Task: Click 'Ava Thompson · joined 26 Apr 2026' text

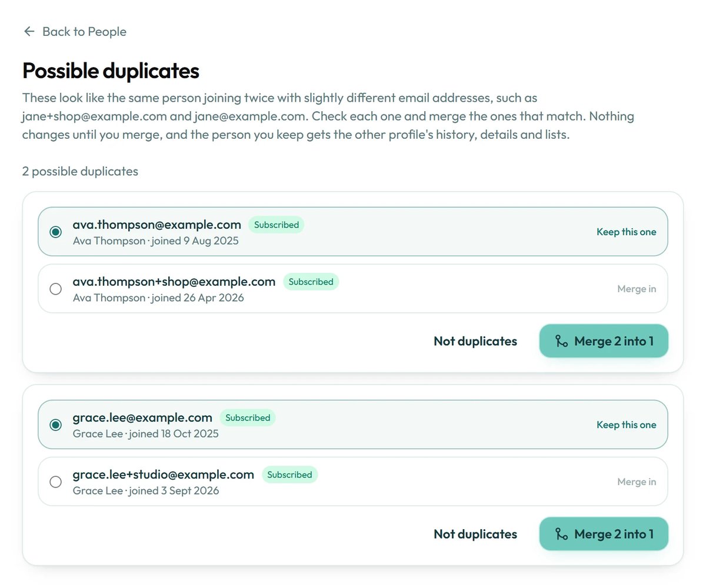Action: point(158,298)
